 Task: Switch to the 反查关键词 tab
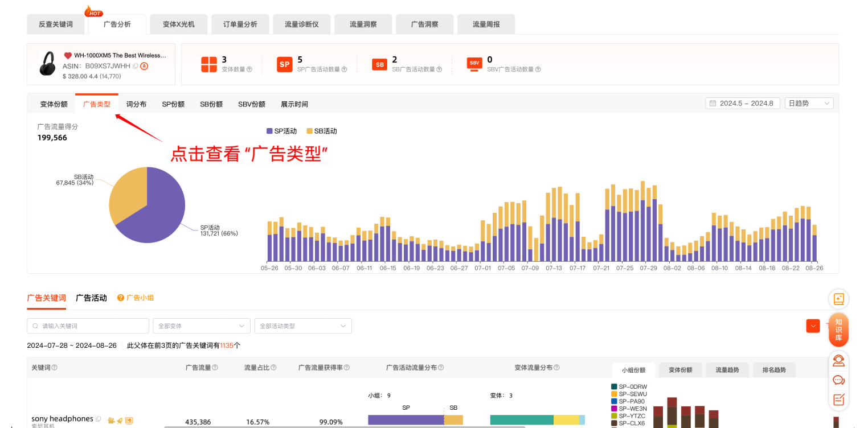click(56, 24)
